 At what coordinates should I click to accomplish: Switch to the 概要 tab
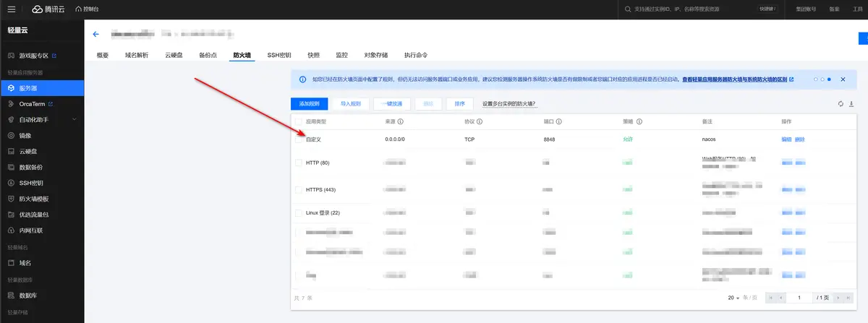[x=102, y=55]
